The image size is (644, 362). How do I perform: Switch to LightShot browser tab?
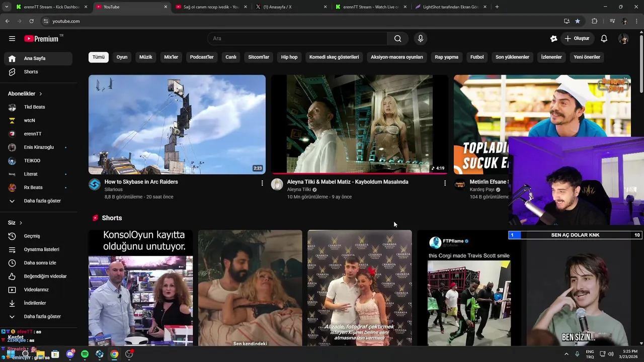[x=450, y=7]
